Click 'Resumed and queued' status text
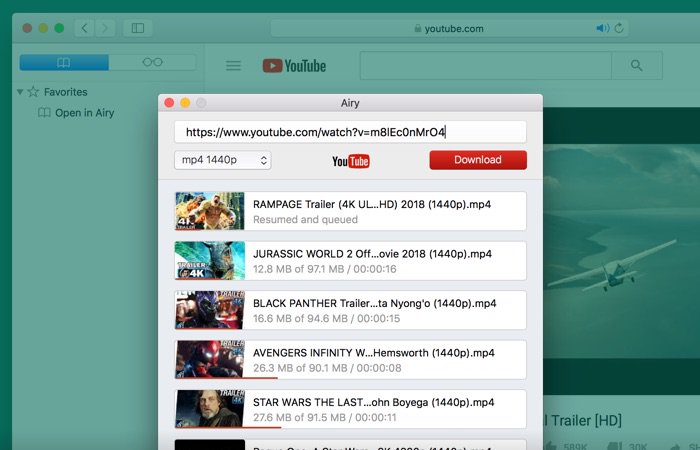Image resolution: width=700 pixels, height=450 pixels. click(x=305, y=220)
